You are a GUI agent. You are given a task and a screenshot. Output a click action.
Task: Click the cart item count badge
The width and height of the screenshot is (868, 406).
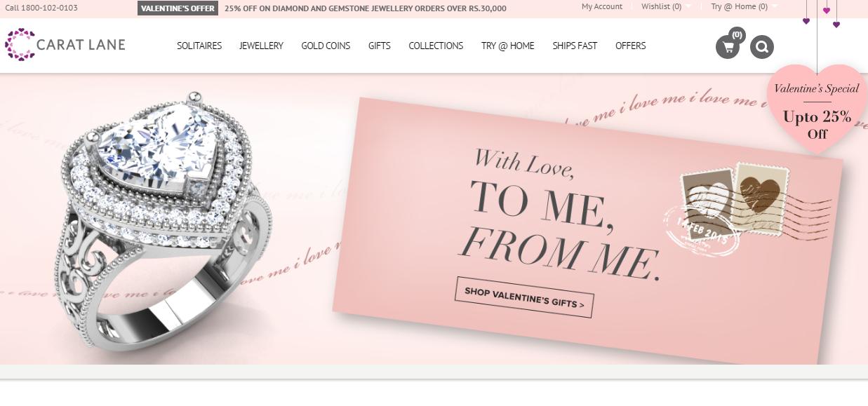(737, 34)
